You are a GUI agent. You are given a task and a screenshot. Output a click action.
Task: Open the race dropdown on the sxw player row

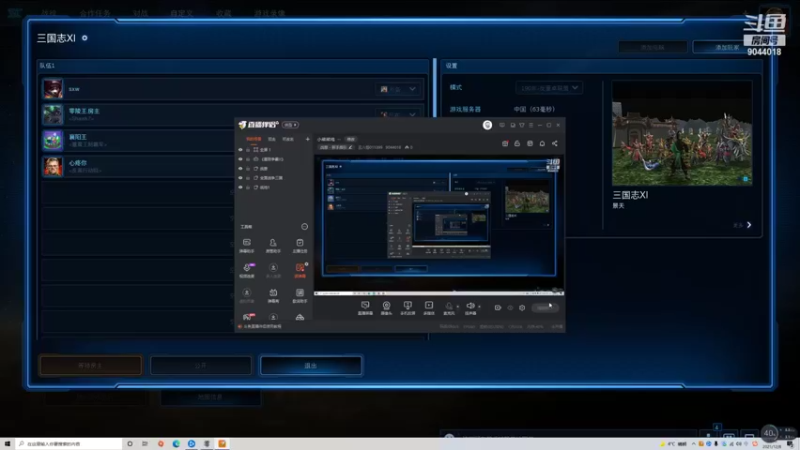(398, 89)
